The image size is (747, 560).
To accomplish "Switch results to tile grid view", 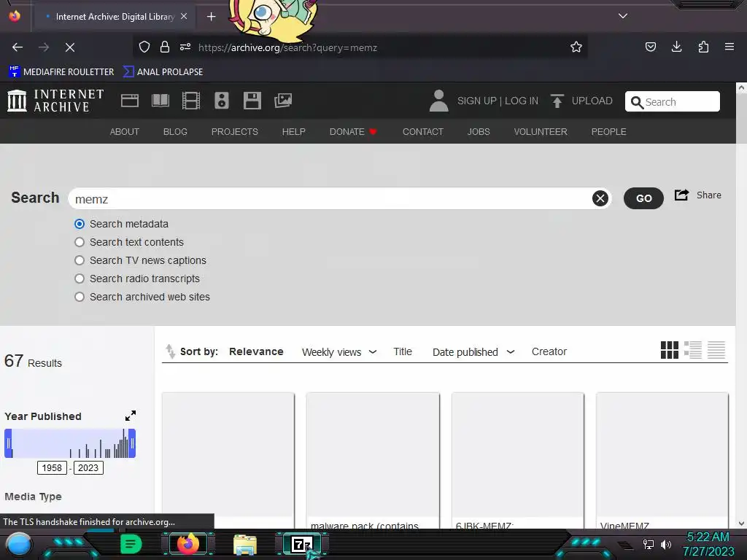I will 670,350.
